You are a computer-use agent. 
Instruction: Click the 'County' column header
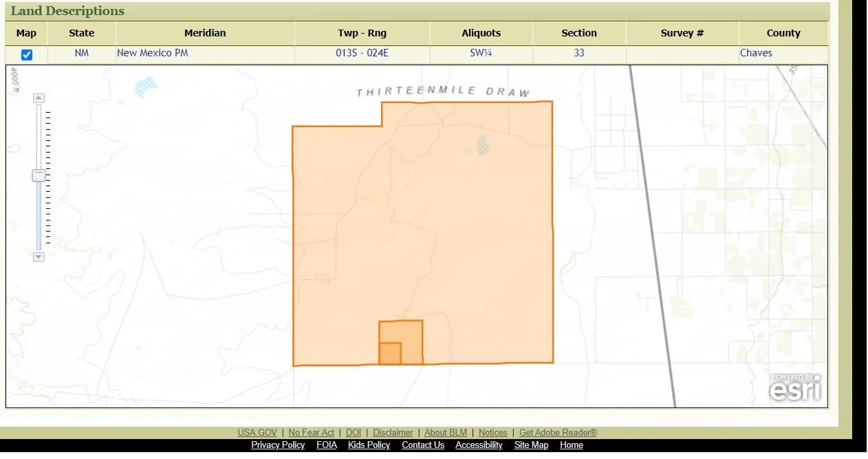783,33
